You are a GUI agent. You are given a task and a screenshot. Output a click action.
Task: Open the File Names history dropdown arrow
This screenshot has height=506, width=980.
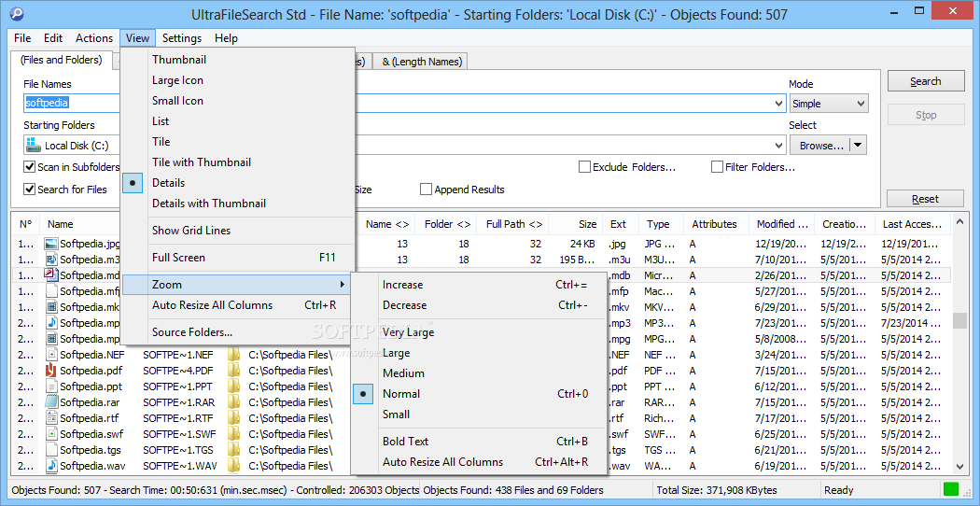pyautogui.click(x=778, y=104)
